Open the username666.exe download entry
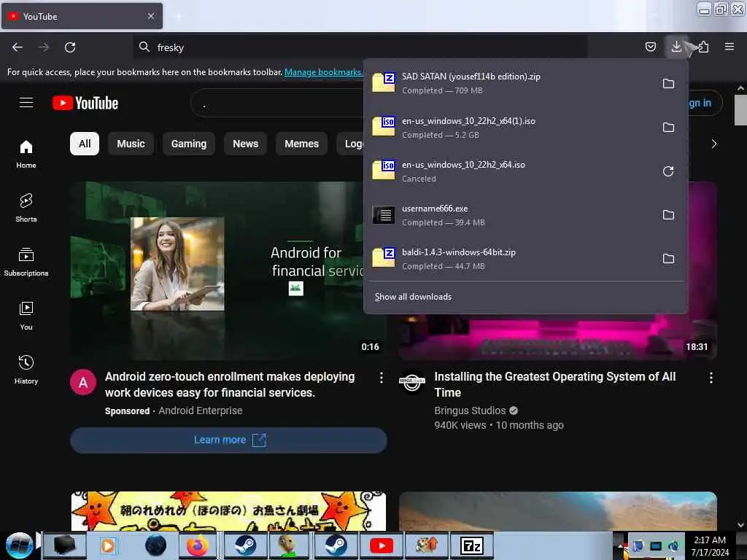The image size is (747, 560). (510, 215)
